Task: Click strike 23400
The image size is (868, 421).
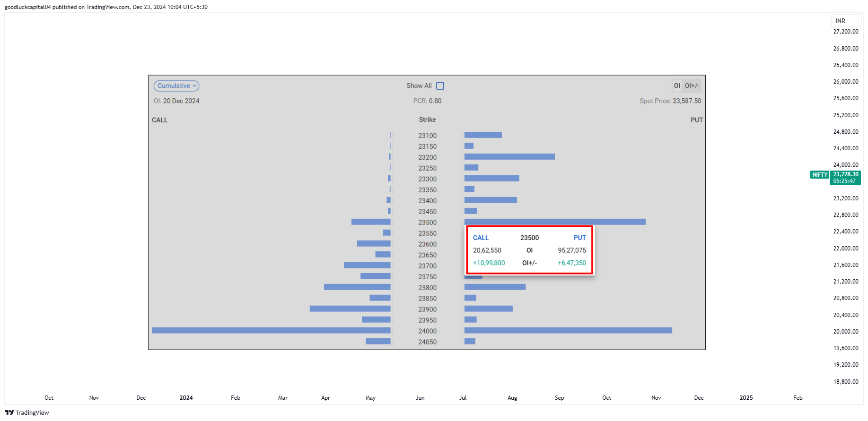Action: pos(427,201)
